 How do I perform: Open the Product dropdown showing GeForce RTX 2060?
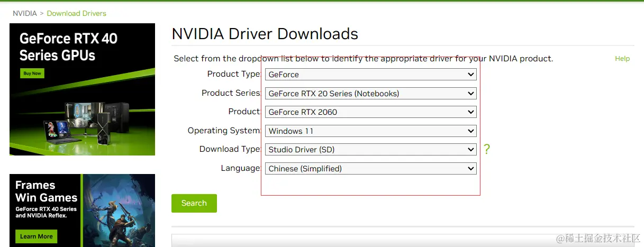pyautogui.click(x=370, y=112)
